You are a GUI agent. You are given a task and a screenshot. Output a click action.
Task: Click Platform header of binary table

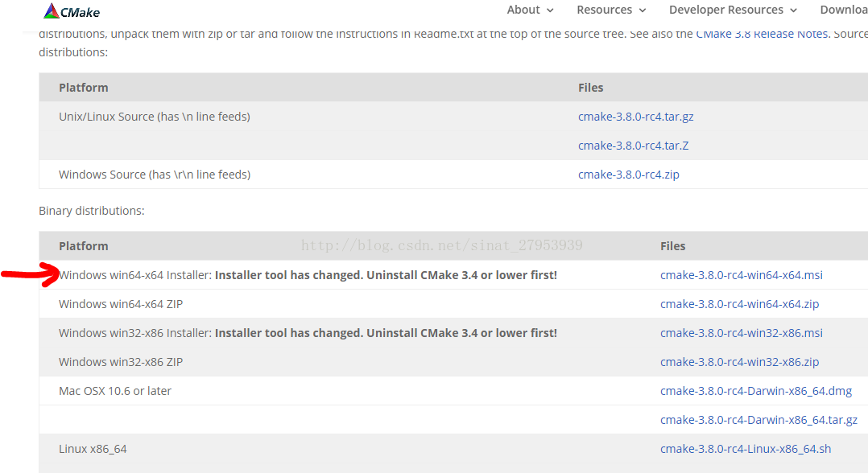click(x=84, y=246)
